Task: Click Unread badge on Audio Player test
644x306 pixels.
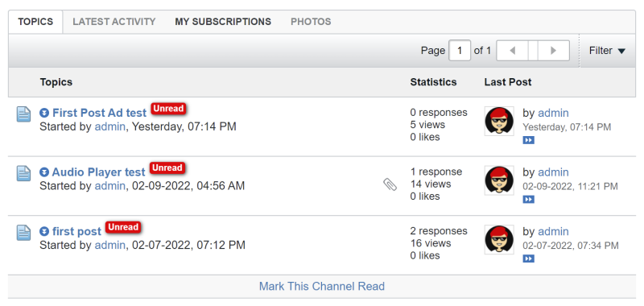Action: pyautogui.click(x=167, y=167)
